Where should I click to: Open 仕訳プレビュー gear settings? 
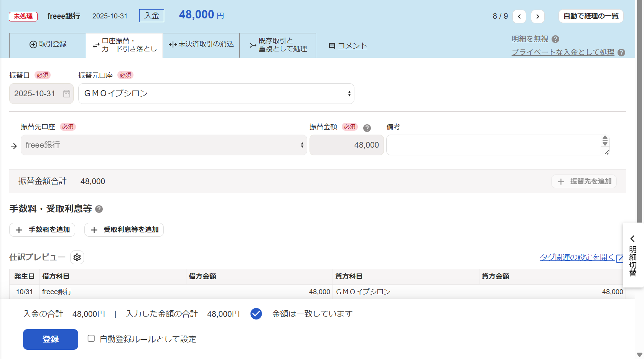pyautogui.click(x=77, y=257)
